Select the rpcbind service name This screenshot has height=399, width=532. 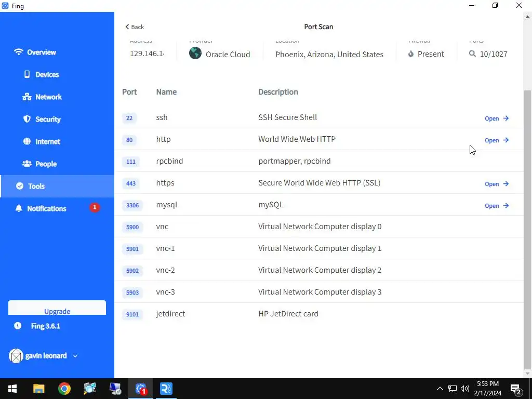pyautogui.click(x=169, y=161)
